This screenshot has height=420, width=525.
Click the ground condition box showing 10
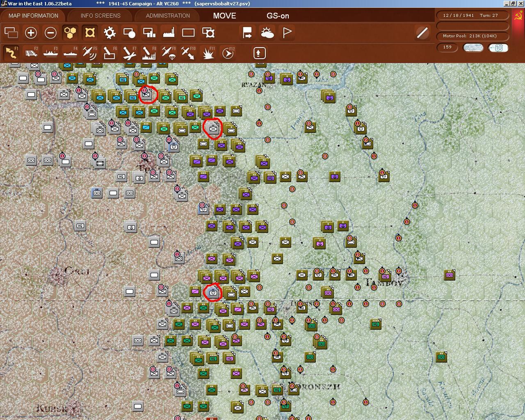(x=498, y=48)
